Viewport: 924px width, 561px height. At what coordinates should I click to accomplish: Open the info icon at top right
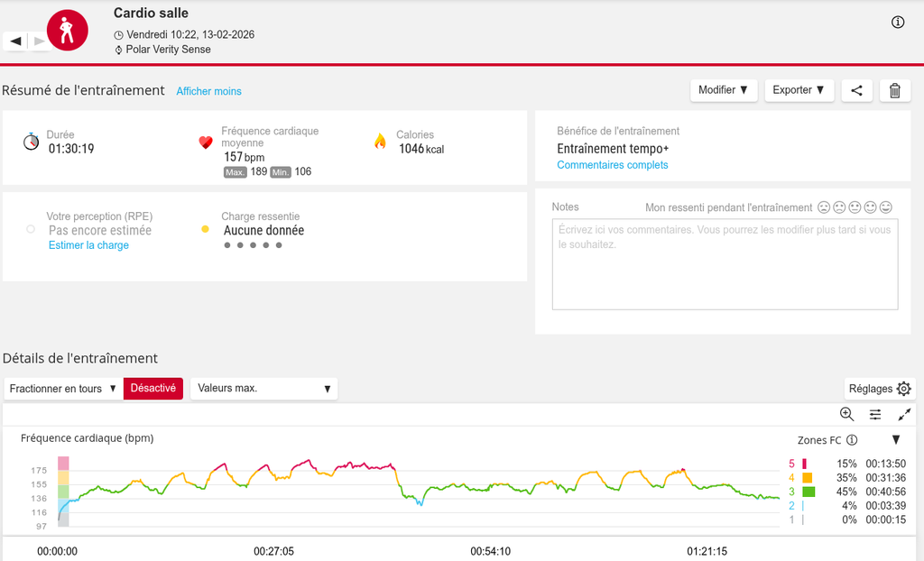(898, 23)
